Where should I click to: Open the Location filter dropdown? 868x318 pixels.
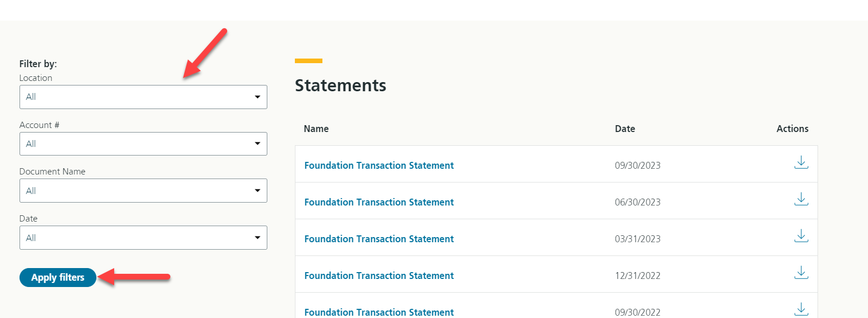coord(143,97)
